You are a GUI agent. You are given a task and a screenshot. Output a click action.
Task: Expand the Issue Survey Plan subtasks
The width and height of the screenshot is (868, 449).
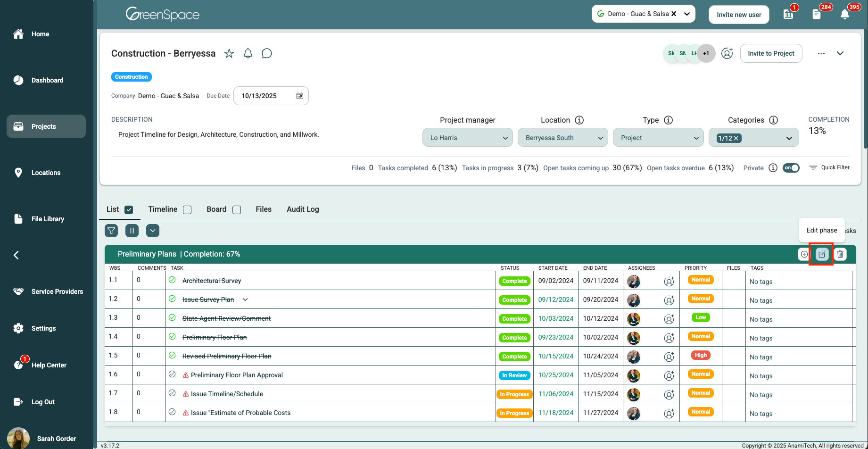point(245,299)
